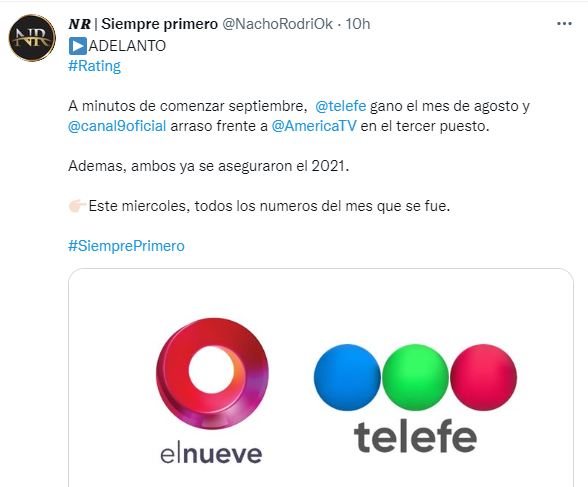Click the #SiemprePrimero hashtag
This screenshot has height=487, width=588.
(126, 246)
